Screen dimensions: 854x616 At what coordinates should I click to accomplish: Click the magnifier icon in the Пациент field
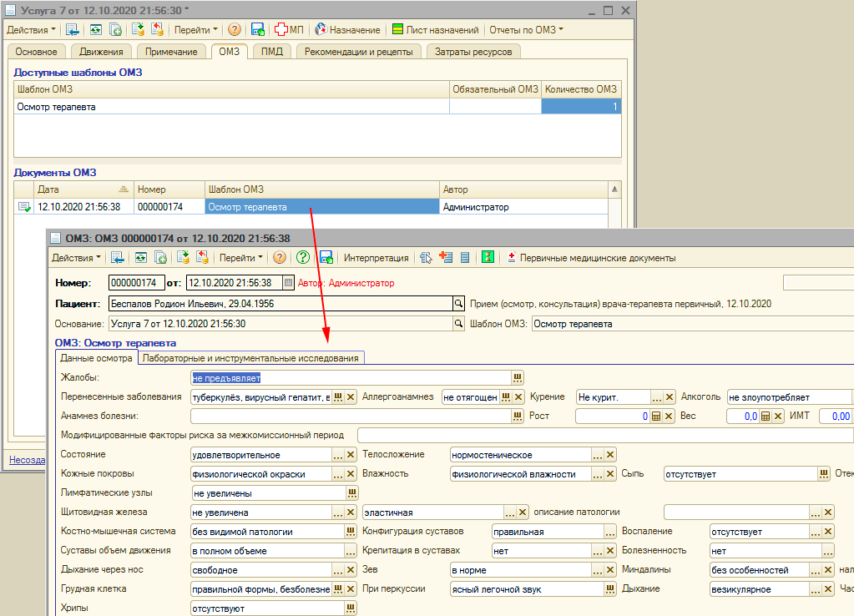pos(457,304)
